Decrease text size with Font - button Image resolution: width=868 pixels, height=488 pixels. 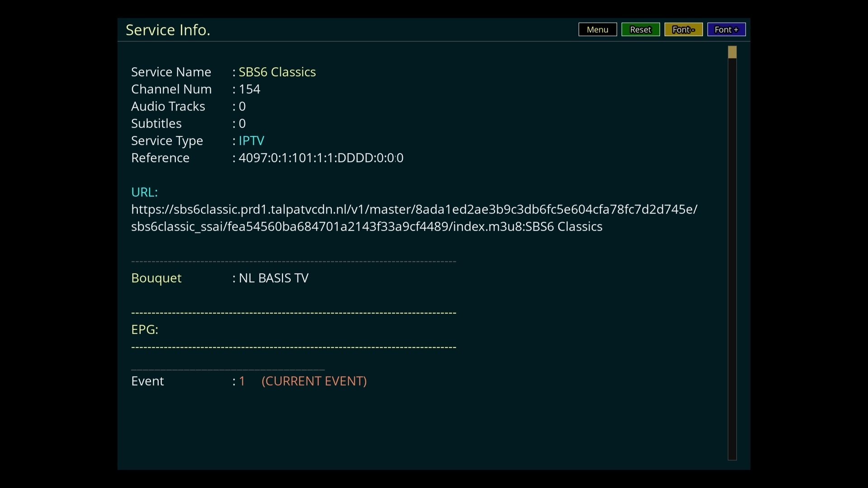tap(683, 30)
